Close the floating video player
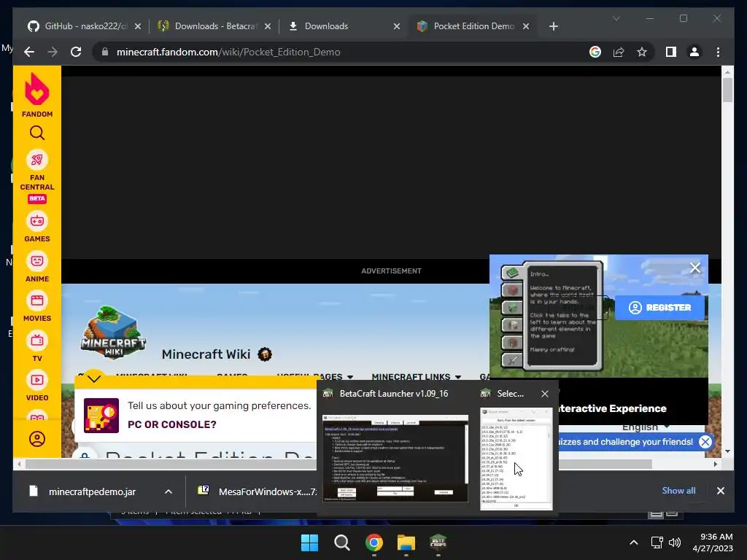Viewport: 747px width, 560px height. 695,268
